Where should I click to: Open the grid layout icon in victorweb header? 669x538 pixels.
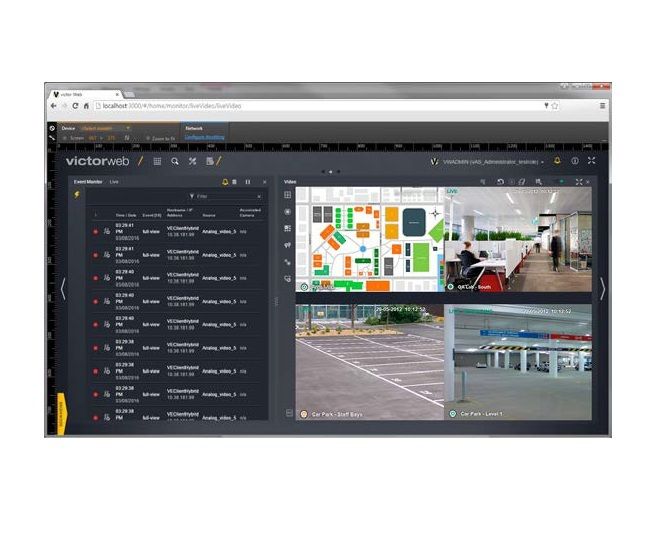pos(157,161)
